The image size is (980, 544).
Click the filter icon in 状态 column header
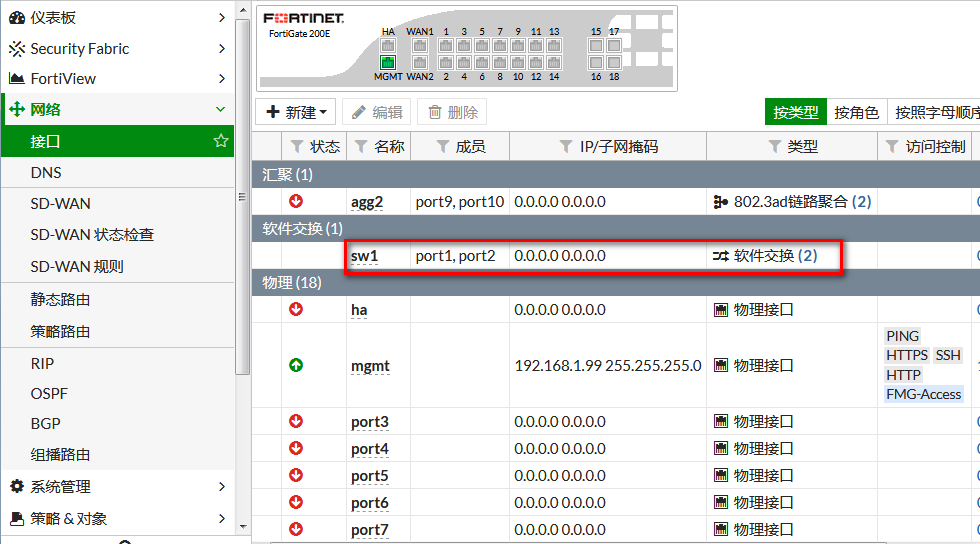tap(297, 147)
